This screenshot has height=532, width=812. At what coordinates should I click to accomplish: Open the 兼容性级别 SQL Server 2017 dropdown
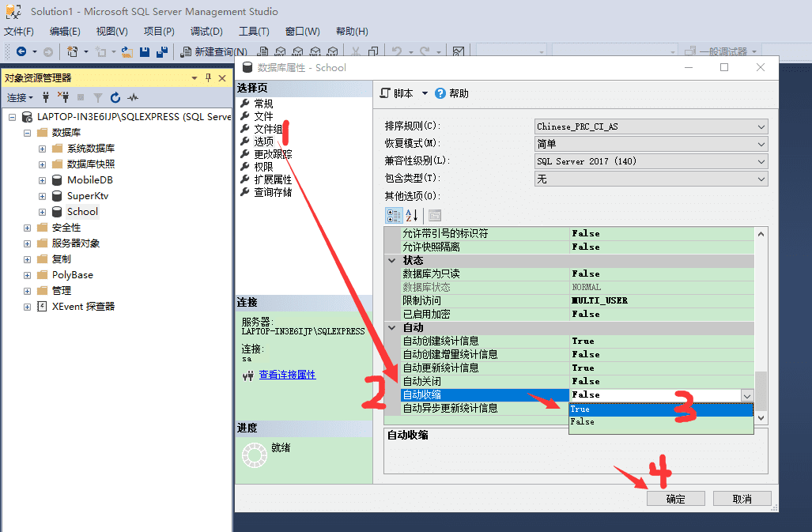coord(651,161)
